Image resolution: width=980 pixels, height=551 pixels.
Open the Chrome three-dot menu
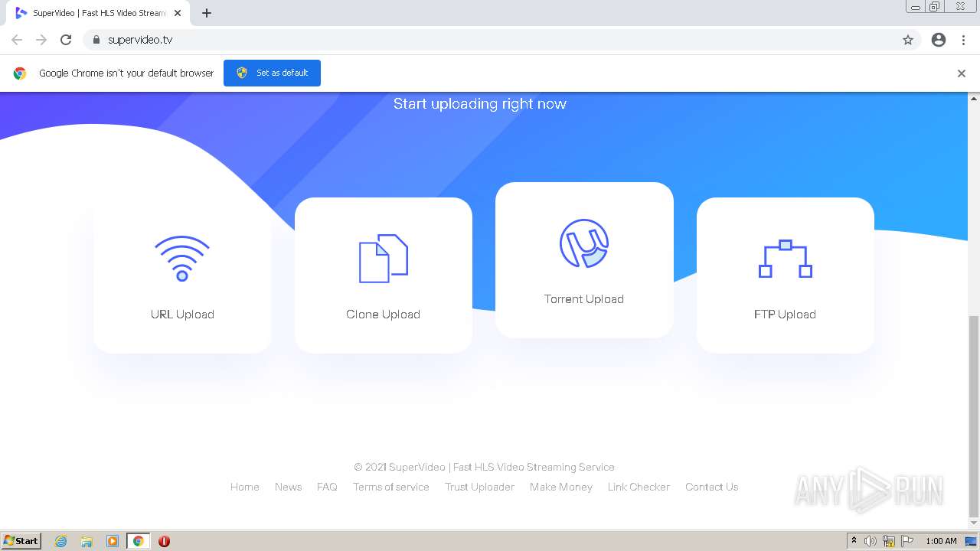tap(964, 40)
